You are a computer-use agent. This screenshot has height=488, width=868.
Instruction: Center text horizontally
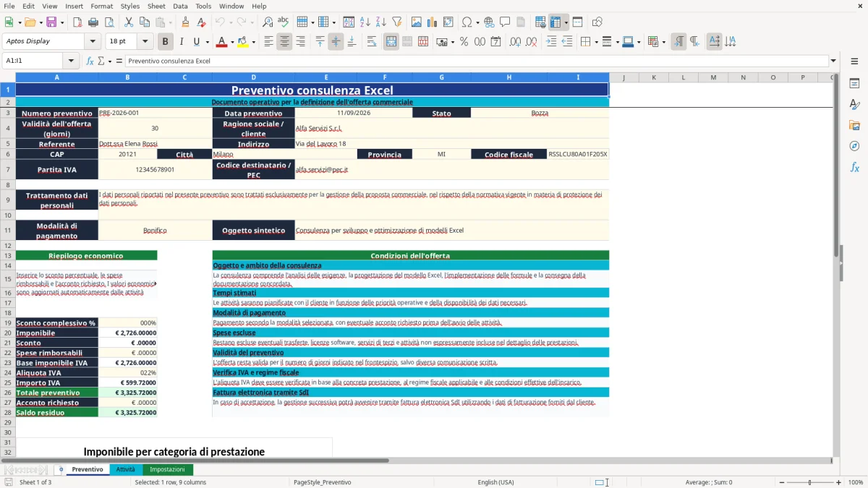[x=285, y=42]
